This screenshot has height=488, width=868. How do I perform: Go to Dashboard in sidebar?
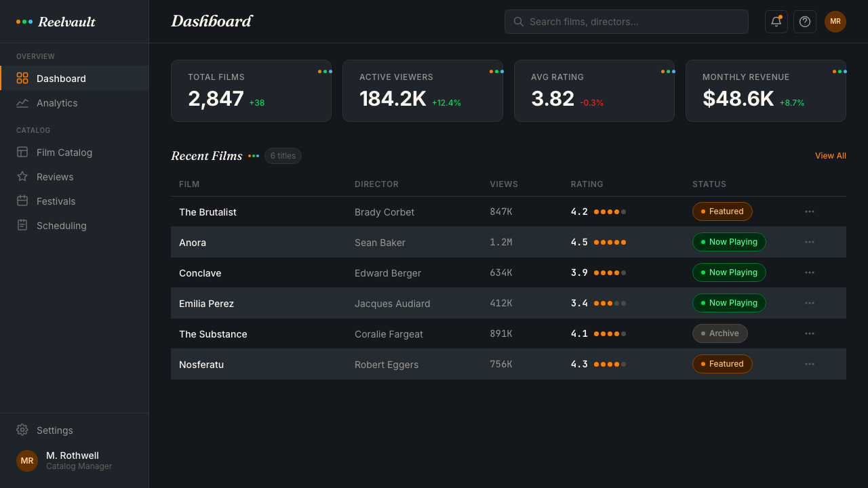click(x=75, y=78)
